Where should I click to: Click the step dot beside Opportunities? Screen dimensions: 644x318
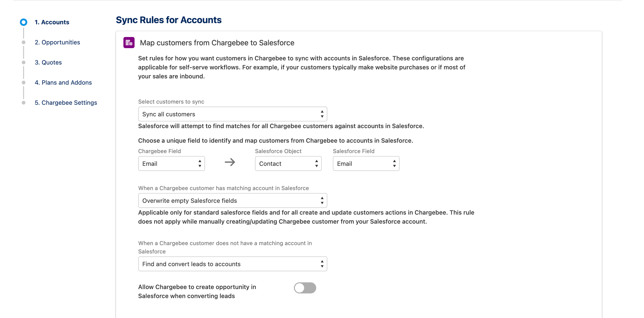[23, 42]
